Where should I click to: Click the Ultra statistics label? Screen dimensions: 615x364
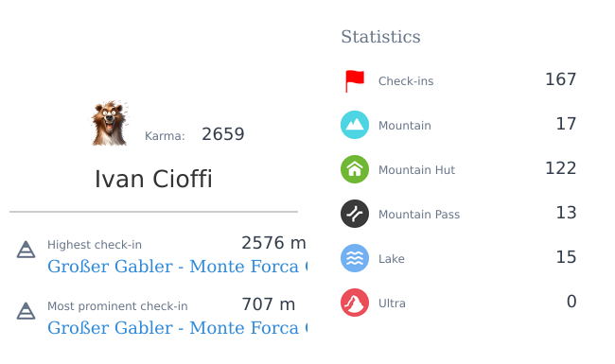pos(392,303)
